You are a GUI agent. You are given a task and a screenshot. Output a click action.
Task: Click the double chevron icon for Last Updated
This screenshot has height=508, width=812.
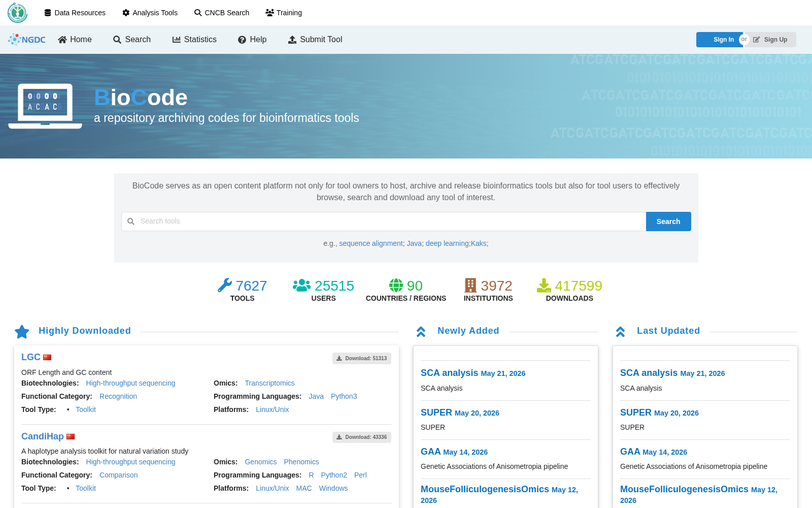pos(620,332)
